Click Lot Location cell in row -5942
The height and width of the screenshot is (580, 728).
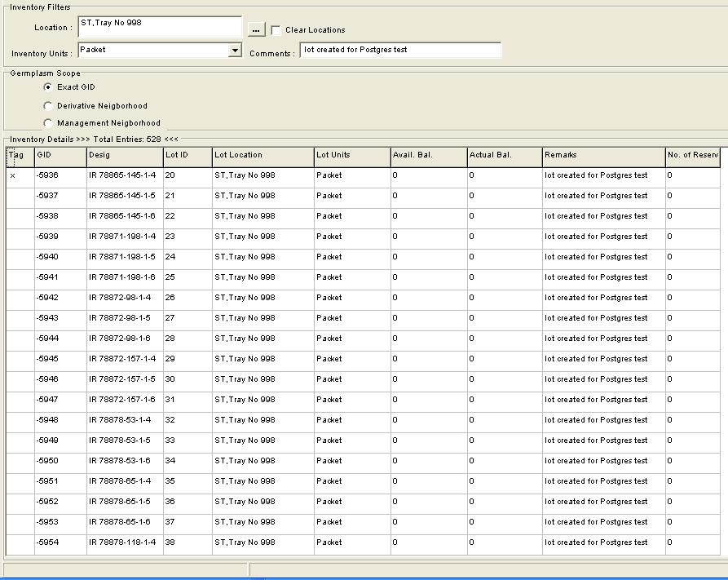(x=263, y=300)
